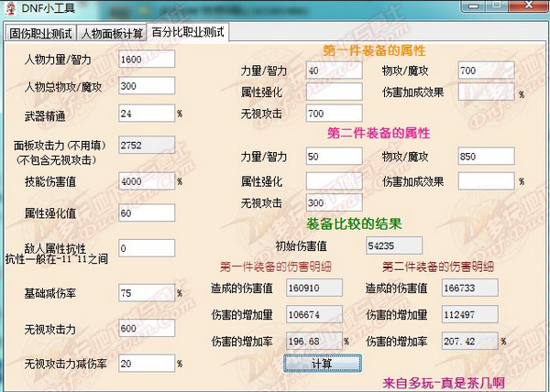Image resolution: width=550 pixels, height=392 pixels.
Task: Select the 百分比职业测试 tab
Action: 188,33
